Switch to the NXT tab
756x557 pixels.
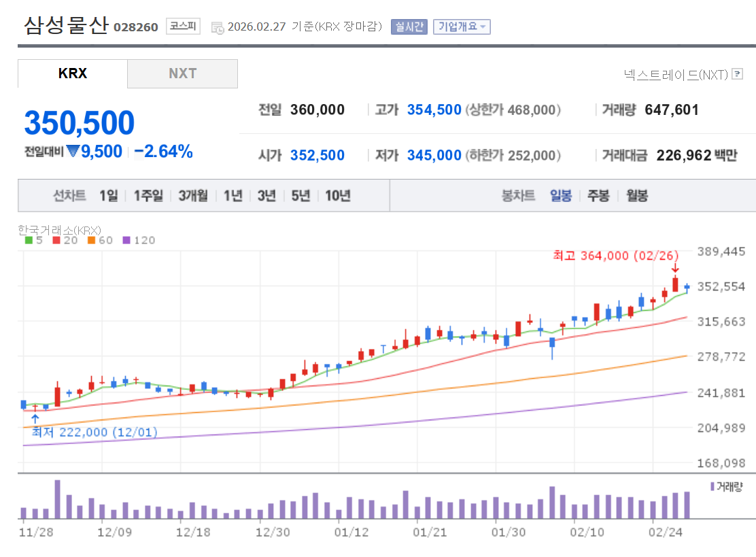coord(182,73)
